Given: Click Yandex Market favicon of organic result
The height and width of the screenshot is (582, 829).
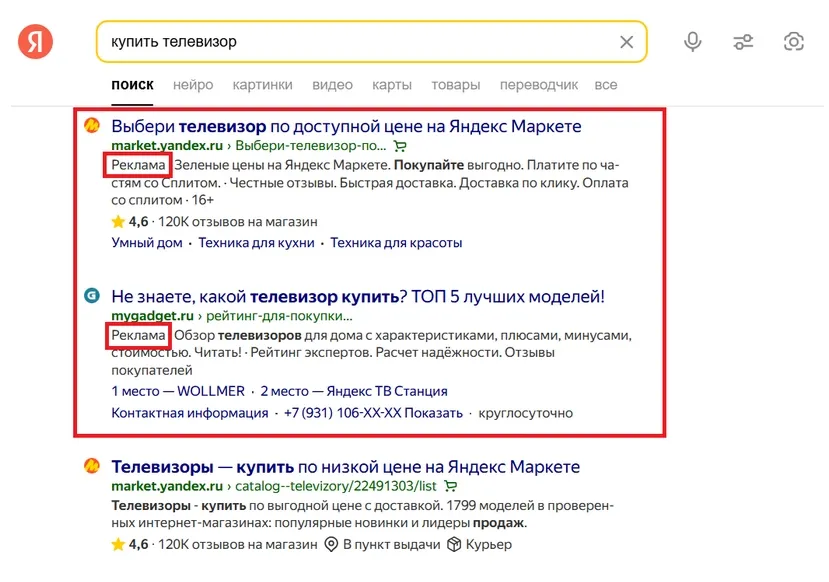Looking at the screenshot, I should tap(92, 466).
